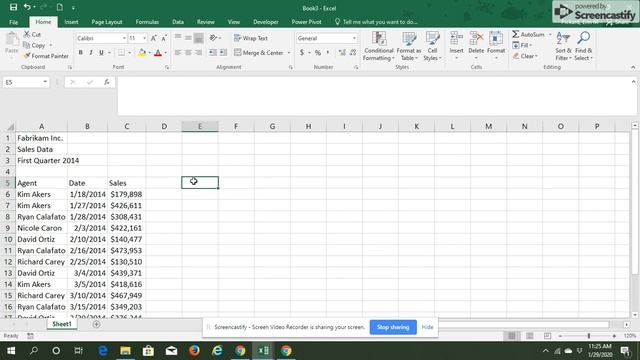640x360 pixels.
Task: Add a new sheet with plus icon
Action: 96,324
